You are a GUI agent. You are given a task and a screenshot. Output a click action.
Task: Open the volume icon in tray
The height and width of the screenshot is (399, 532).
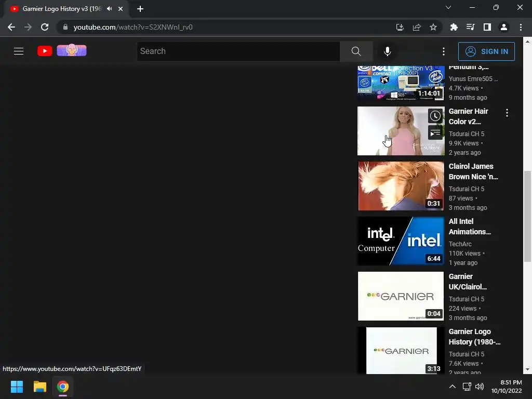pos(480,387)
